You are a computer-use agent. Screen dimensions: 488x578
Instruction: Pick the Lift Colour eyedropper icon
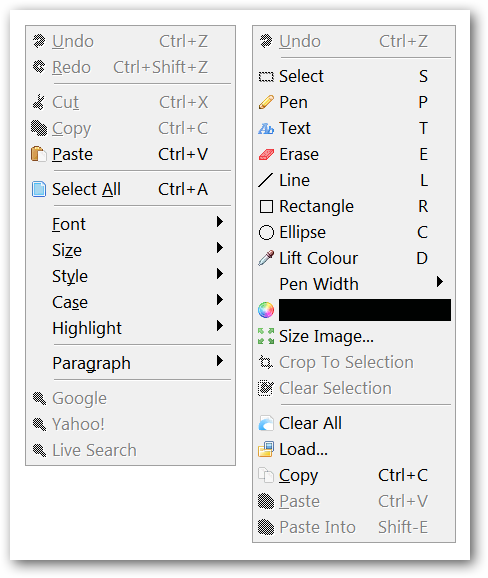266,258
